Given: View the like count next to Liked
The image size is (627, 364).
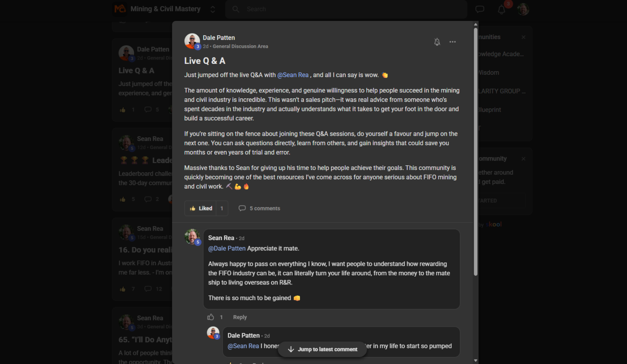Looking at the screenshot, I should coord(222,208).
